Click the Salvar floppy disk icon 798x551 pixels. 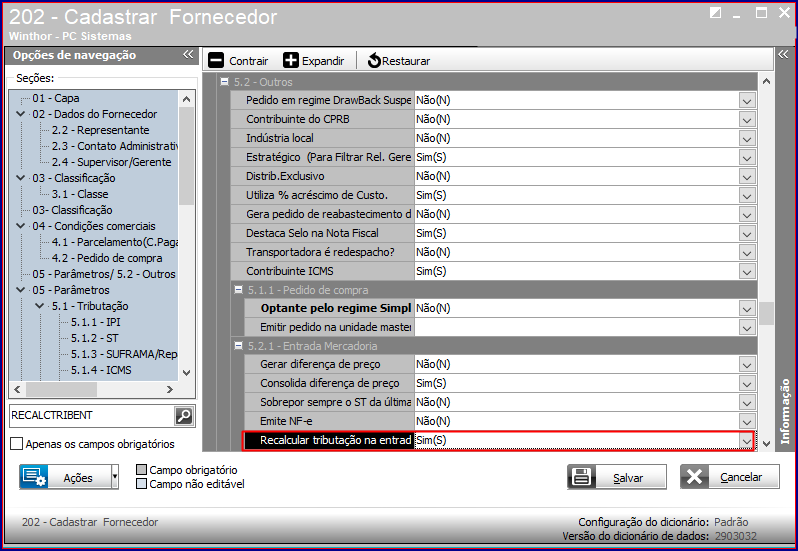coord(582,477)
